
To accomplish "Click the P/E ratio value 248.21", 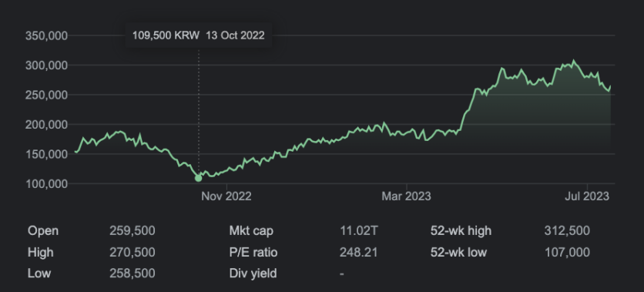I will [x=358, y=252].
